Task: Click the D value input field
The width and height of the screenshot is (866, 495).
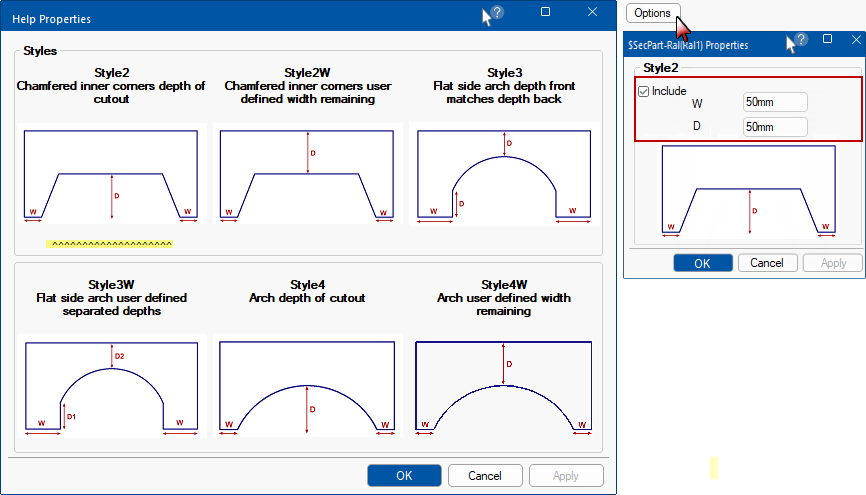Action: tap(775, 127)
